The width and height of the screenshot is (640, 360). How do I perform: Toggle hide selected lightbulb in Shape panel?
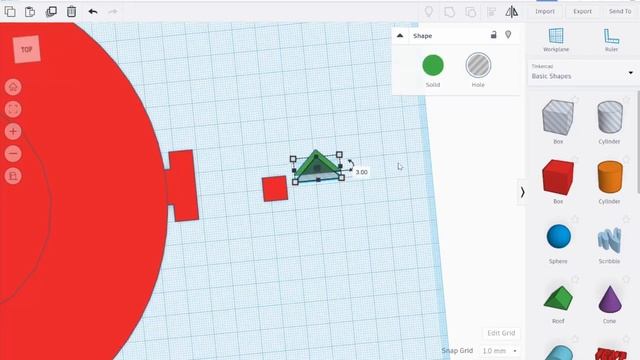(x=508, y=35)
